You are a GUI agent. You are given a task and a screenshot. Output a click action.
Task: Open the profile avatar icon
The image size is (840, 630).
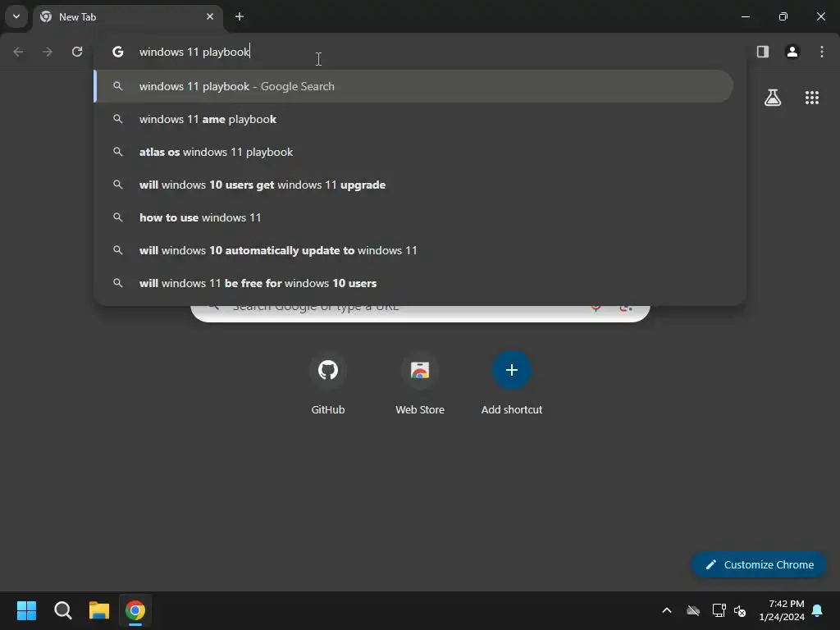coord(792,52)
